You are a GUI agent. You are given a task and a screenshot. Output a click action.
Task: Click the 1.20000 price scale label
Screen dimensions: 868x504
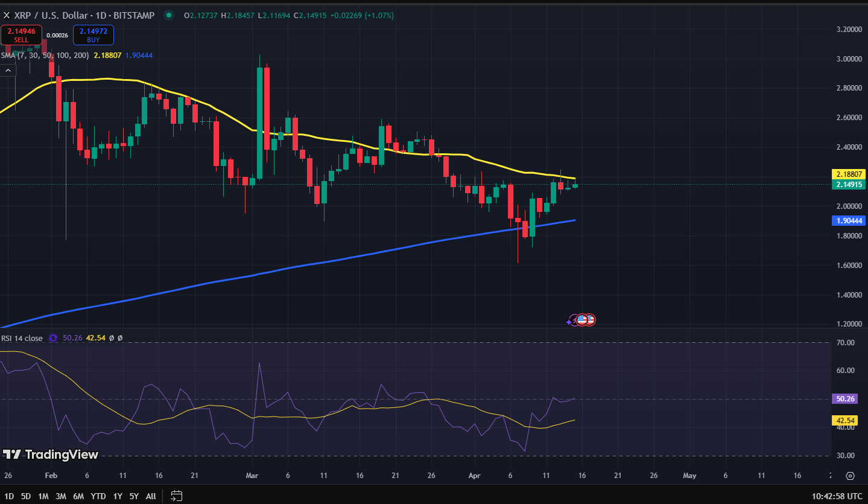click(848, 324)
